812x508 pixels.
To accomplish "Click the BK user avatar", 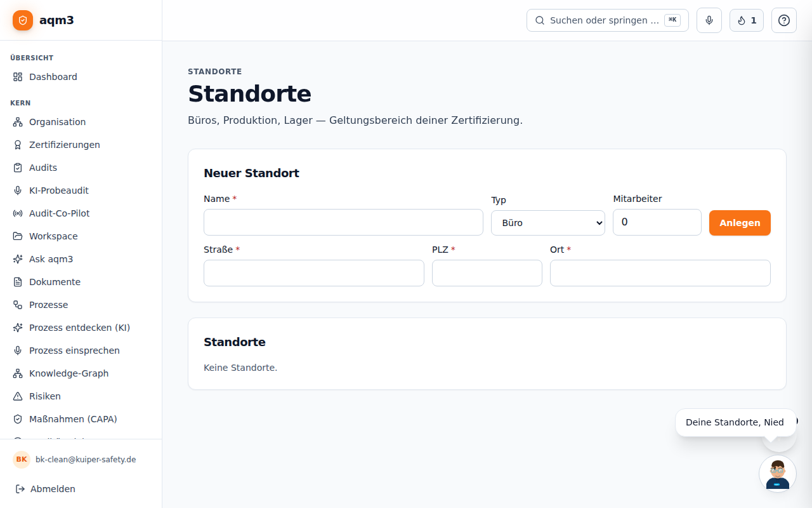I will pos(22,460).
